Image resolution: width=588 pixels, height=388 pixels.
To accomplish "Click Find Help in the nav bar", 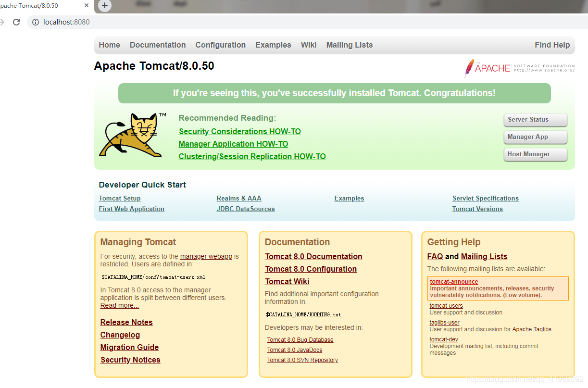I will 552,45.
